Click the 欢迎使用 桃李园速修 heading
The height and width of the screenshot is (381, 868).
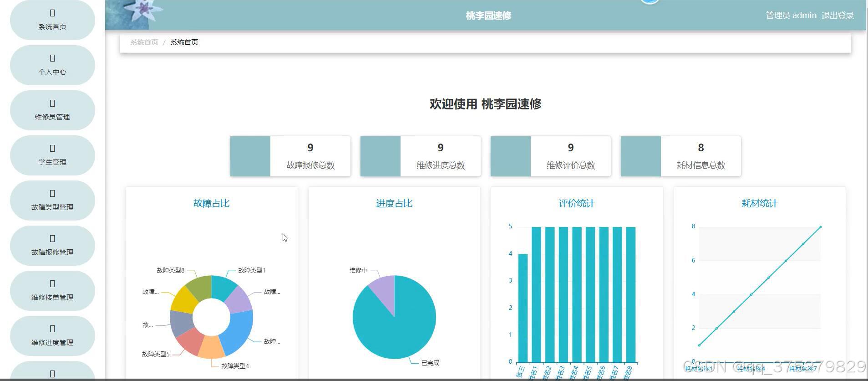click(485, 104)
